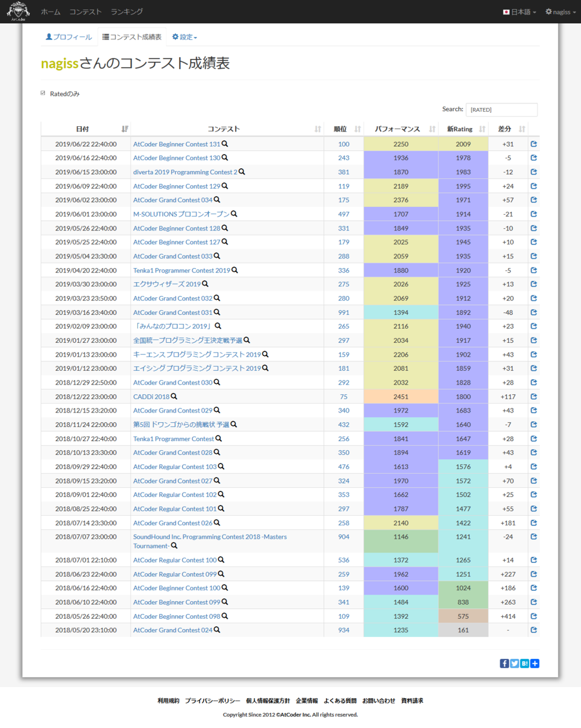Sort the table by 日付 column
The image size is (581, 728).
pos(86,129)
